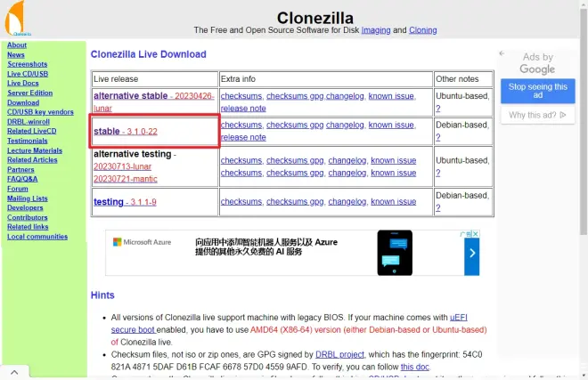Open the Testimonials link
This screenshot has height=380, width=588.
click(28, 141)
